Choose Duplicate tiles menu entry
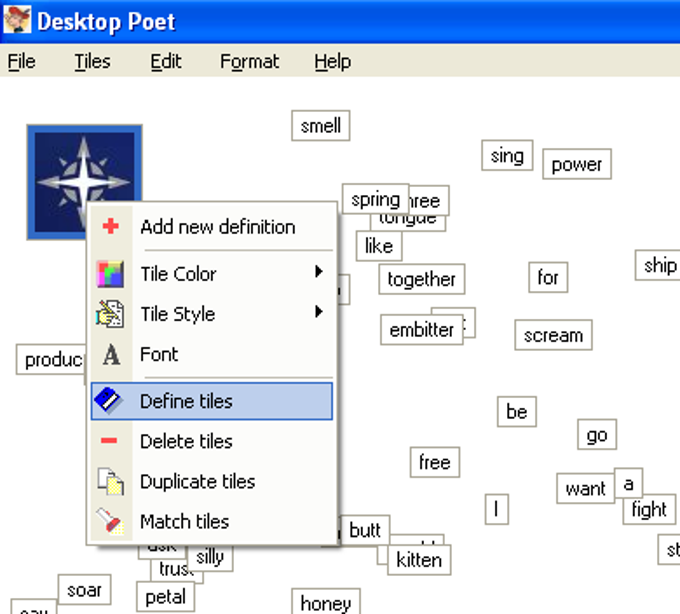The image size is (680, 614). point(212,481)
